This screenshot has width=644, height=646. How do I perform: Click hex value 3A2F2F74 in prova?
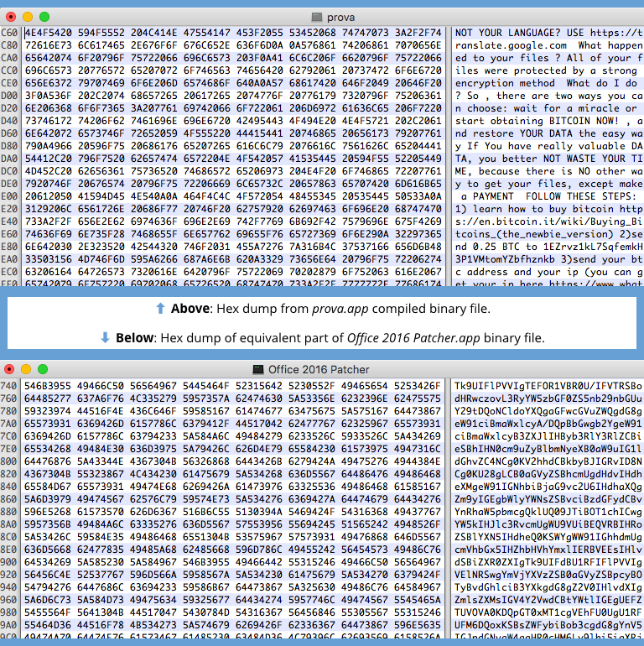(418, 33)
